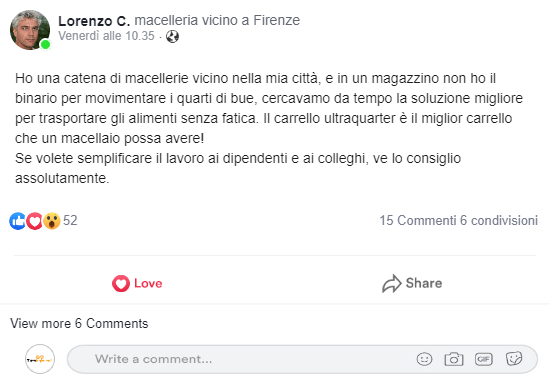The width and height of the screenshot is (550, 383).
Task: Click the thumbs-up Like reaction icon
Action: [17, 221]
